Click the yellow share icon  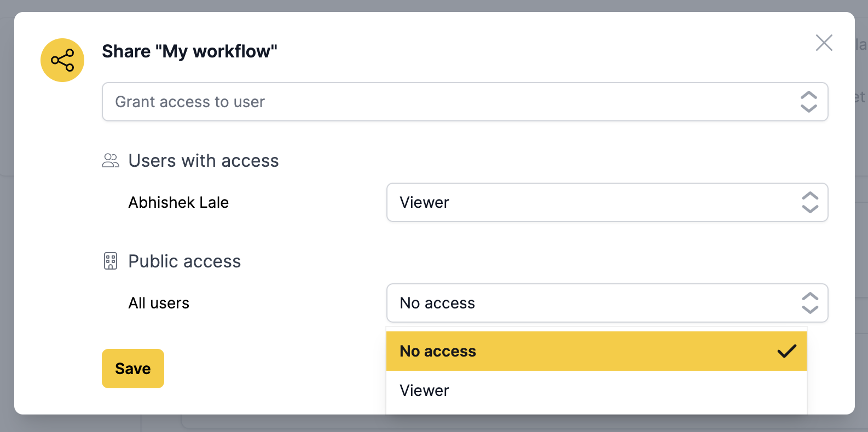pos(62,60)
